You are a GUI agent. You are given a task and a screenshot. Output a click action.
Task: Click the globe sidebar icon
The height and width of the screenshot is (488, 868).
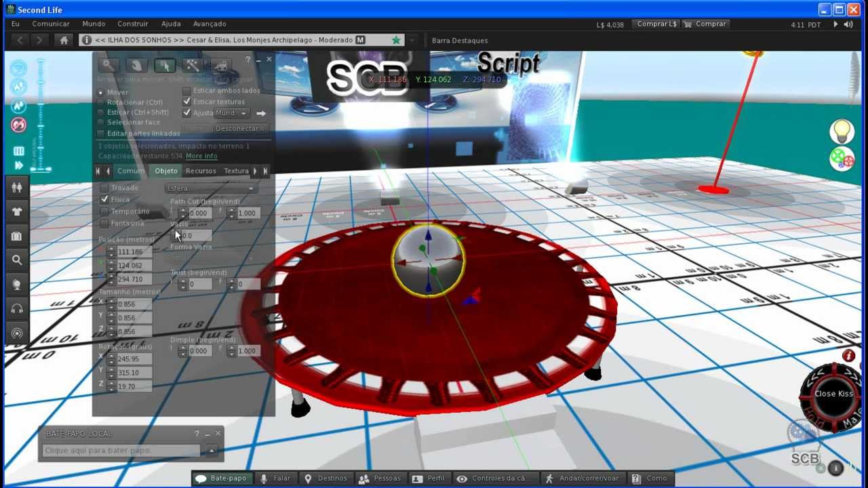pos(18,285)
